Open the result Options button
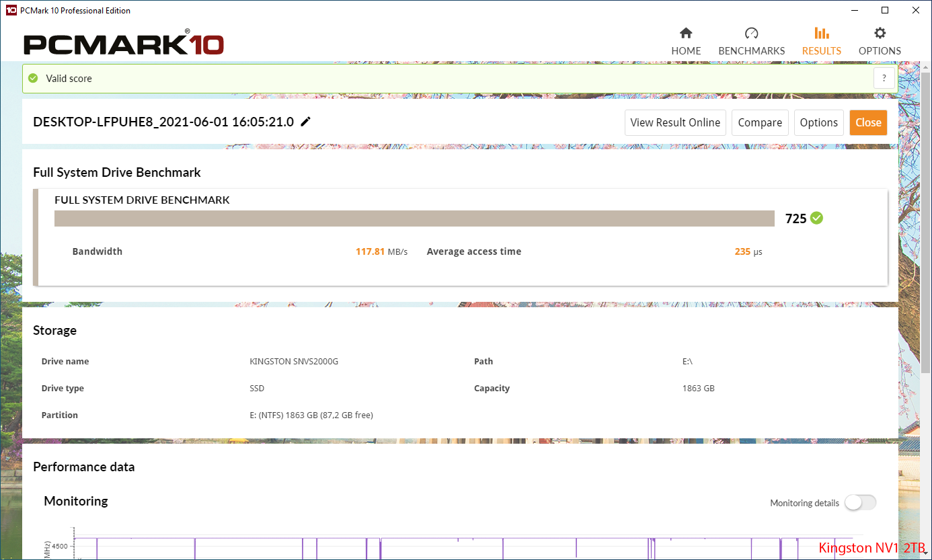Viewport: 932px width, 560px height. (x=819, y=122)
